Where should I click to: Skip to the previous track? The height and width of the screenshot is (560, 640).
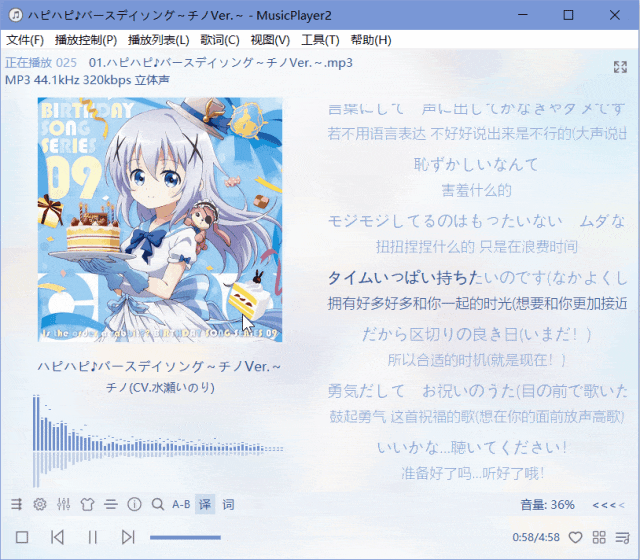57,537
